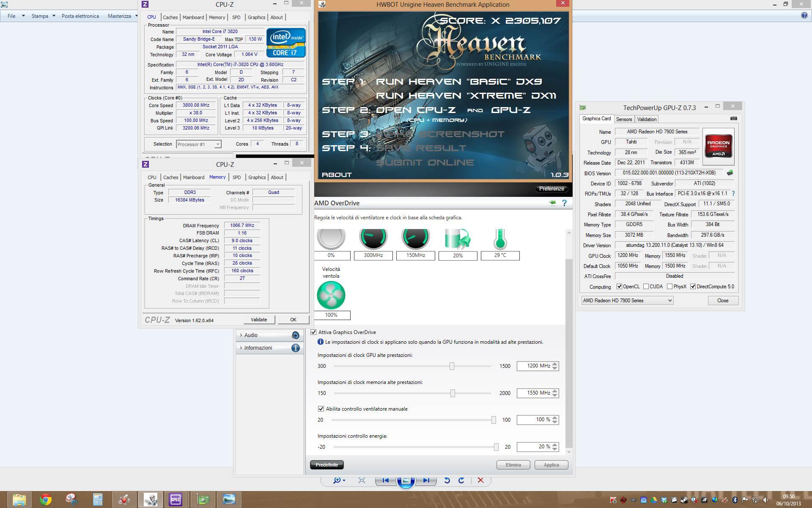Click the manual fan speed slider handle

tap(494, 420)
